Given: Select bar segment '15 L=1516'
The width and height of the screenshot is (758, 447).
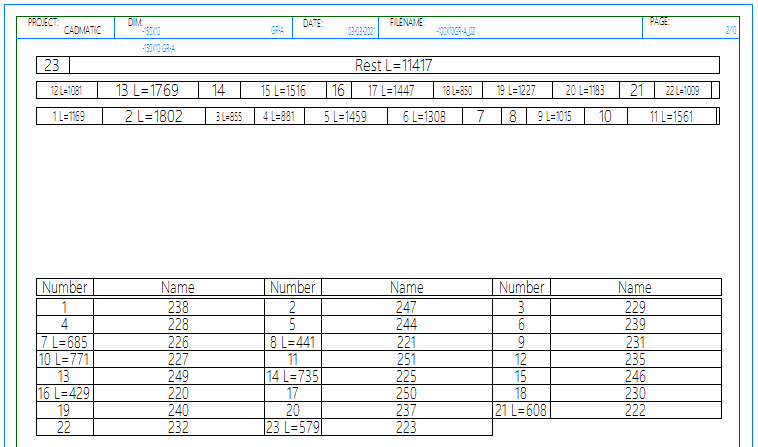Looking at the screenshot, I should pos(283,90).
